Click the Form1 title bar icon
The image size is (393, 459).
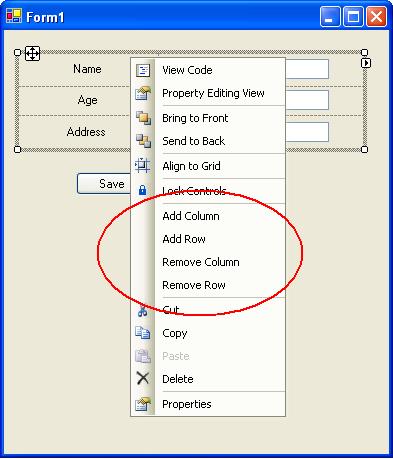(x=14, y=16)
